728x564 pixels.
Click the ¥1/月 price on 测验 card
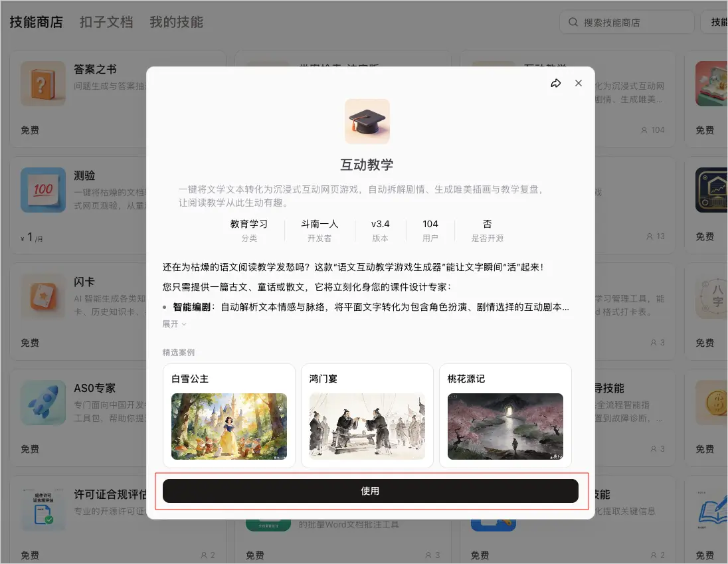[32, 238]
